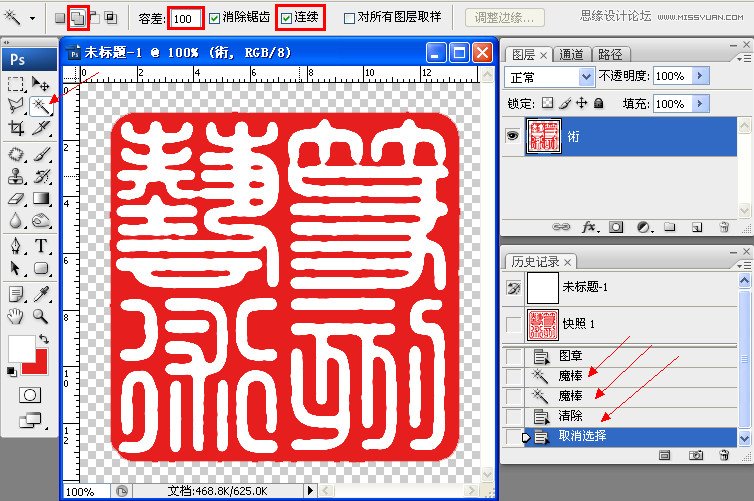Hide the 術 layer with eye icon
Image resolution: width=754 pixels, height=501 pixels.
(x=513, y=136)
